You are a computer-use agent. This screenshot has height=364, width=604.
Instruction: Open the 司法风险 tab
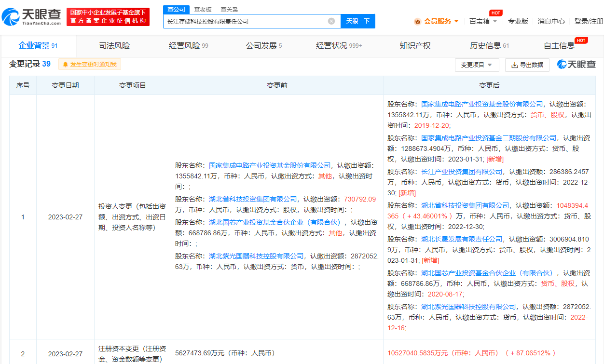coord(114,46)
